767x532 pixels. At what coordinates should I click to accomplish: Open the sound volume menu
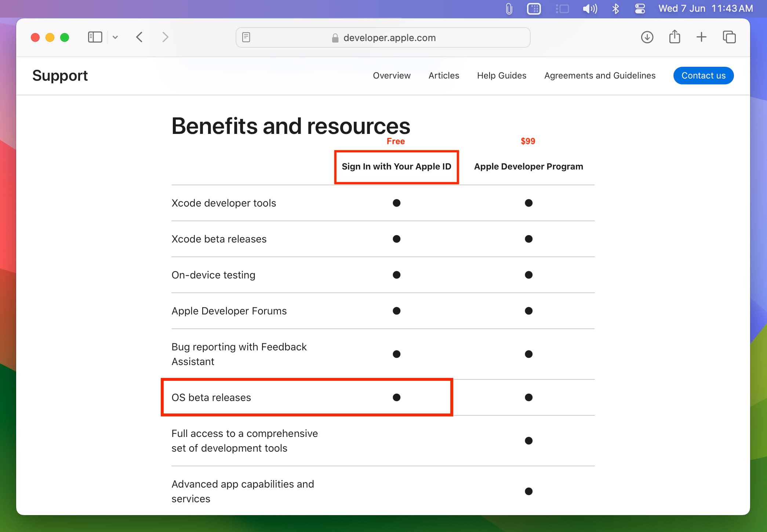[x=590, y=8]
